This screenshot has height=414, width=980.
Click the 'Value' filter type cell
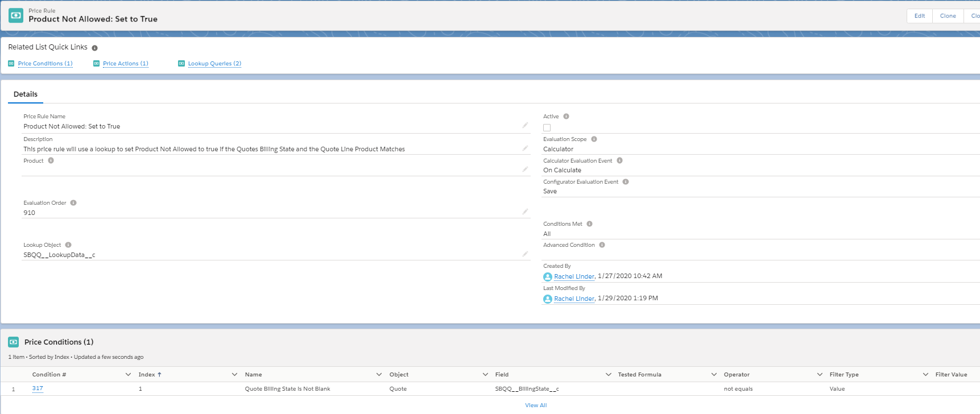837,389
